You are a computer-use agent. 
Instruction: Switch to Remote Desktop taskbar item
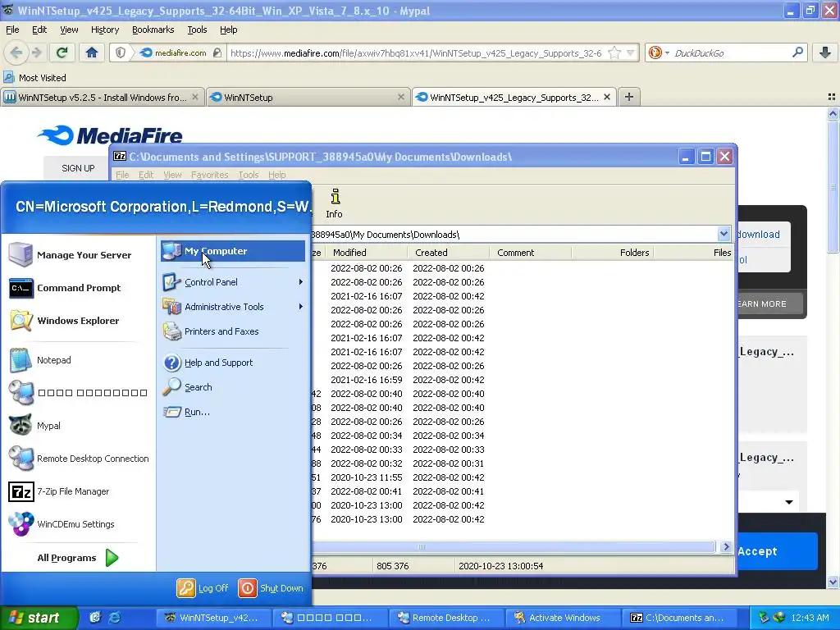pos(447,618)
